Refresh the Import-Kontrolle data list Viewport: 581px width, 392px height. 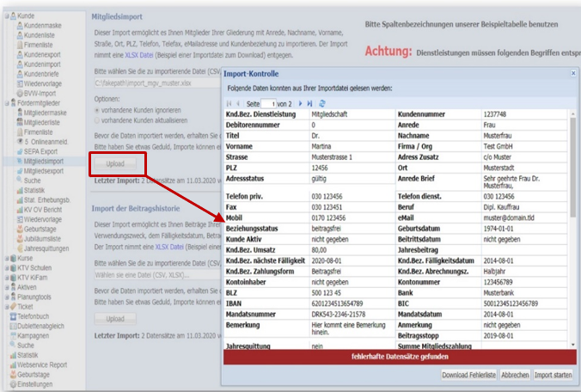[322, 104]
